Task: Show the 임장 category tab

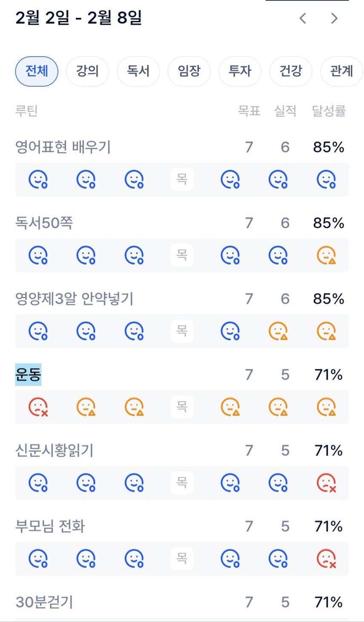Action: [189, 71]
